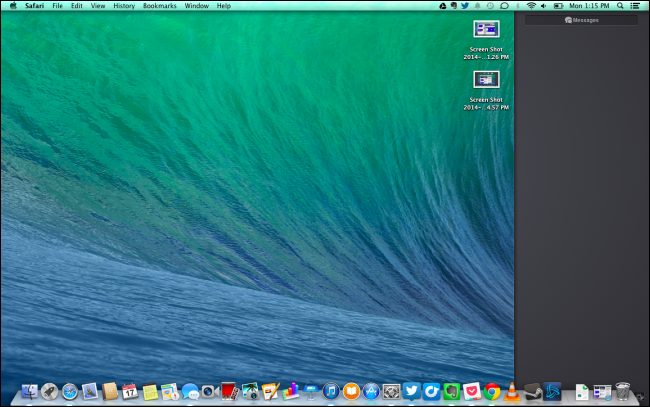Open Time Machine clock menu bar icon

click(490, 6)
